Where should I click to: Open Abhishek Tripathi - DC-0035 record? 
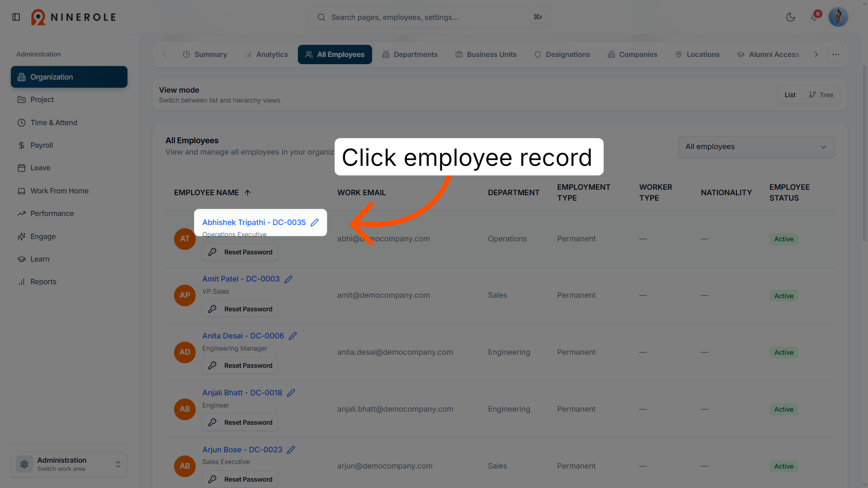pyautogui.click(x=254, y=222)
